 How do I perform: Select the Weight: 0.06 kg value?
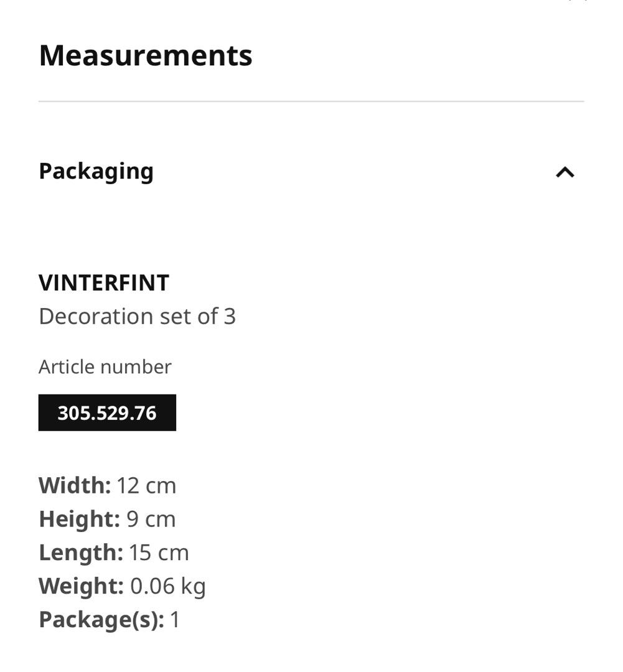pyautogui.click(x=122, y=586)
